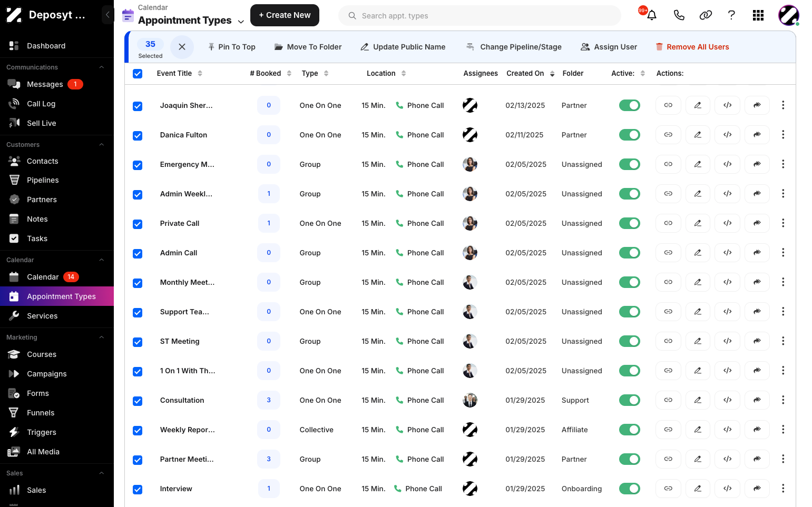Embed code icon for Interview row

tap(728, 489)
